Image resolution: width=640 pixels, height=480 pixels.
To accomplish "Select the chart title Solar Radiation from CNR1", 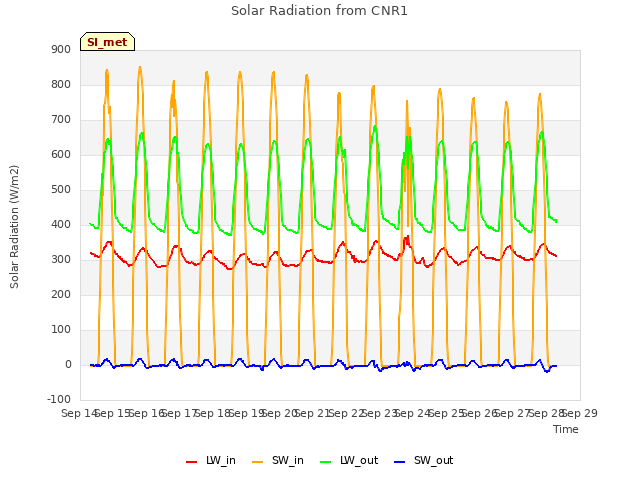I will 319,11.
